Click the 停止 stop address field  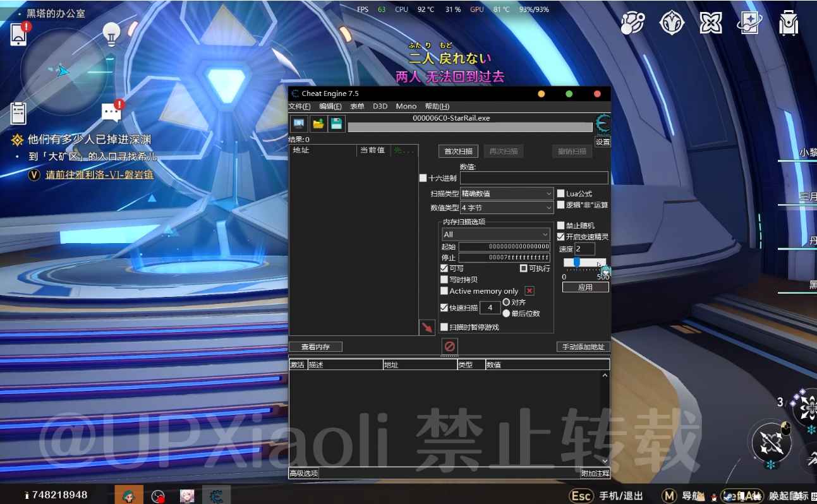coord(504,258)
